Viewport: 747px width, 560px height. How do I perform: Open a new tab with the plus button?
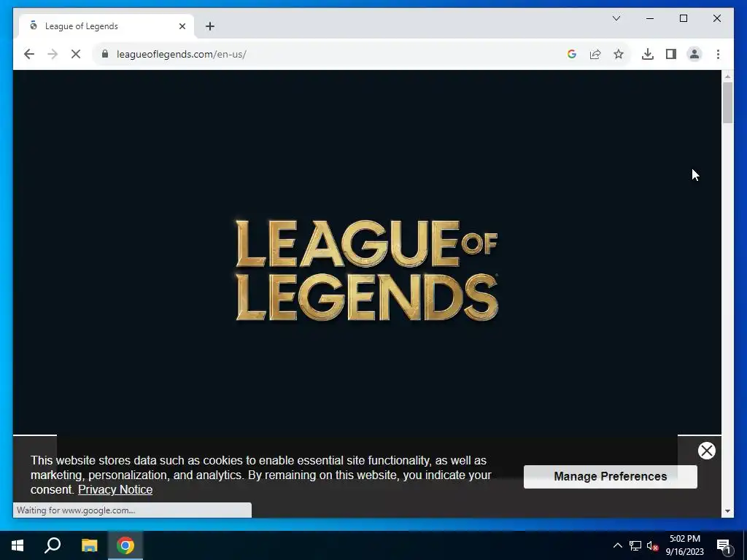(x=210, y=26)
